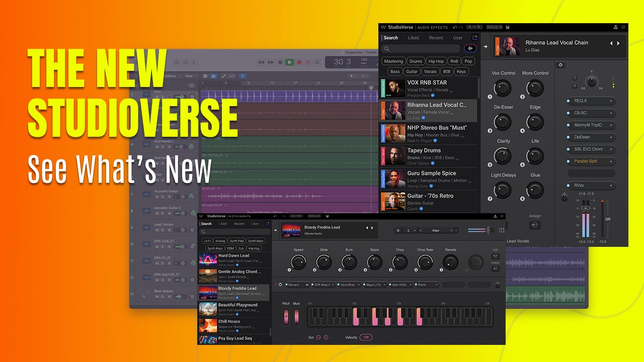The width and height of the screenshot is (644, 362).
Task: Open the user account icon in the Audio Effects header
Action: tap(615, 27)
